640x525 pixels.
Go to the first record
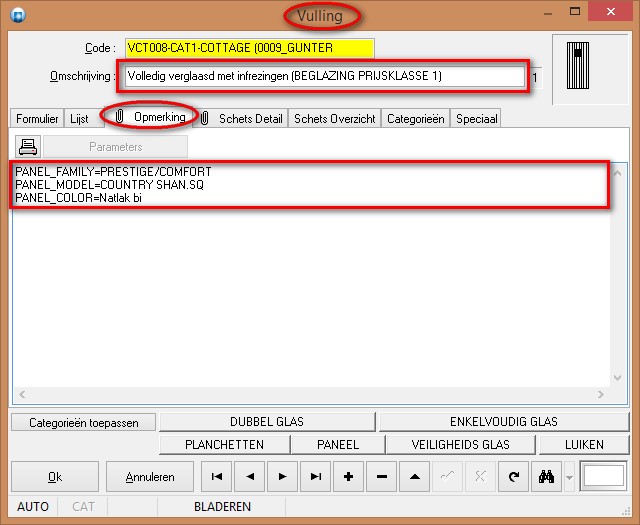pos(216,476)
